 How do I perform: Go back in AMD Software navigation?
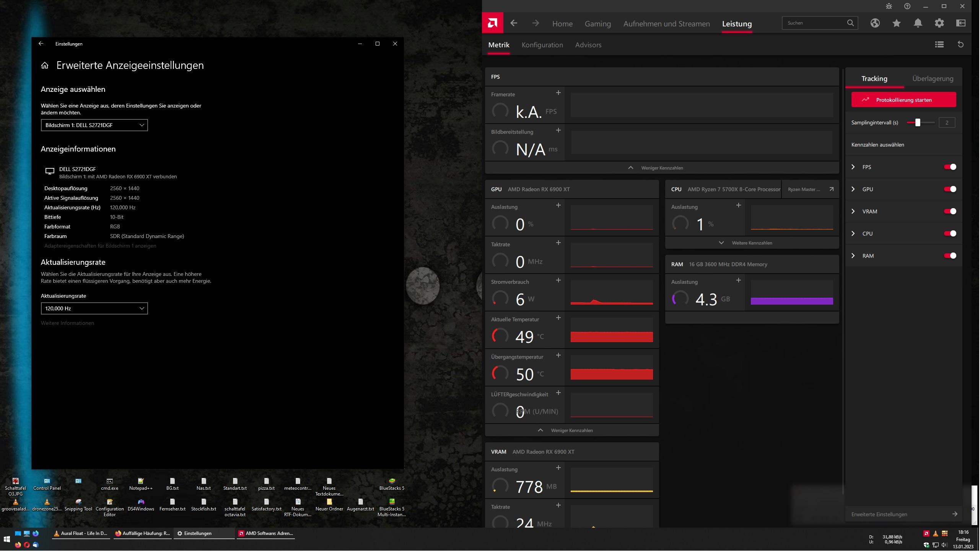514,23
